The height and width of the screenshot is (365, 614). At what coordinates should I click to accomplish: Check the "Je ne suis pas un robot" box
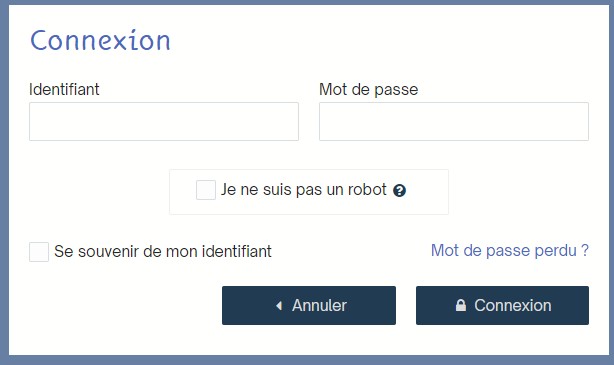(x=206, y=190)
